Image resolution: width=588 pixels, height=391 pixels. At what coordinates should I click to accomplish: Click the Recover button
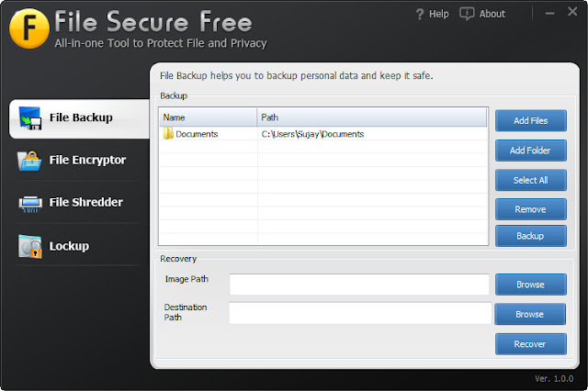pyautogui.click(x=530, y=344)
